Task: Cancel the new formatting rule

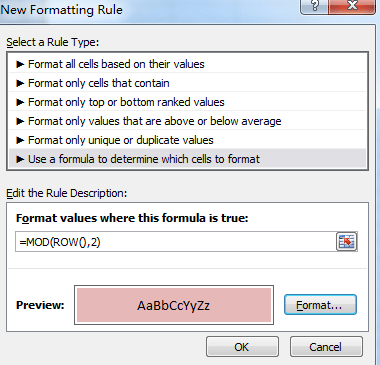Action: [326, 347]
